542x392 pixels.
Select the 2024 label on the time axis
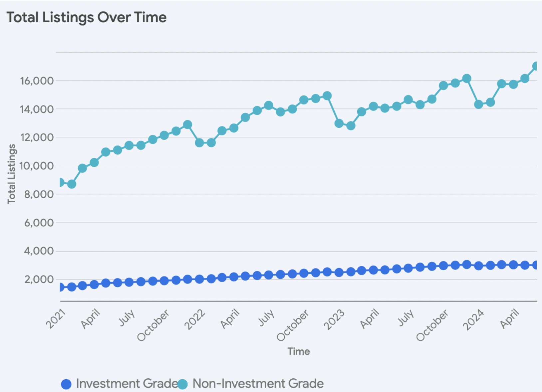[474, 319]
